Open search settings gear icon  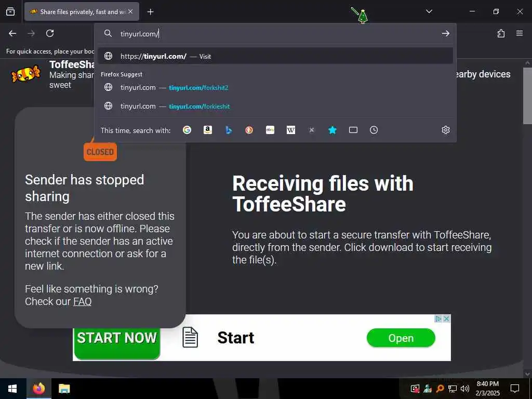pyautogui.click(x=445, y=130)
